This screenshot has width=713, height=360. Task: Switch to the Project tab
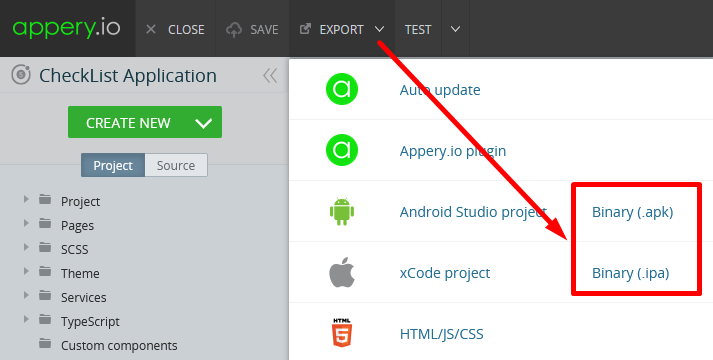coord(113,165)
